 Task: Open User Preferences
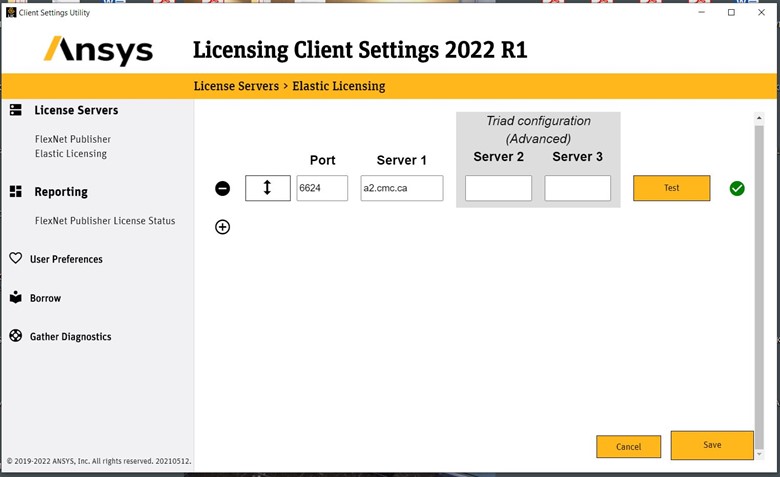(66, 259)
